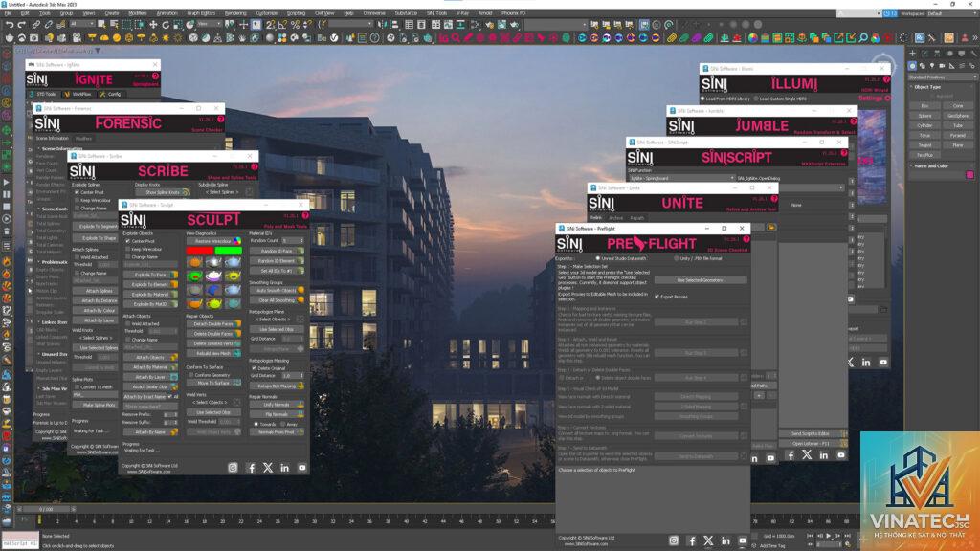Viewport: 980px width, 551px height.
Task: Click the question mark icon in Ignite window
Action: point(156,77)
